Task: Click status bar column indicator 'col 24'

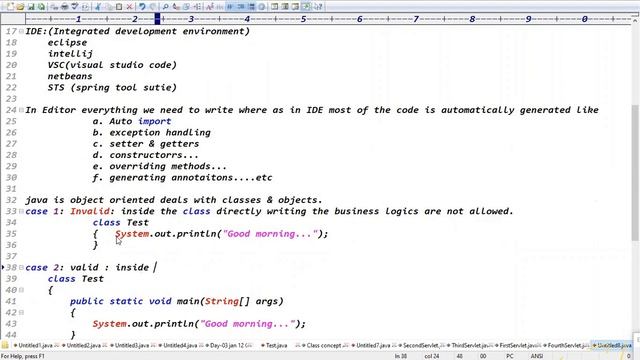Action: tap(432, 356)
